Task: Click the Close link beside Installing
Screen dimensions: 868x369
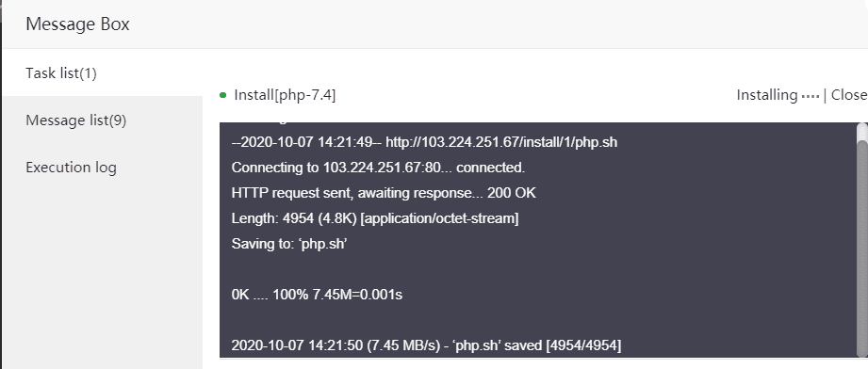Action: (x=849, y=95)
